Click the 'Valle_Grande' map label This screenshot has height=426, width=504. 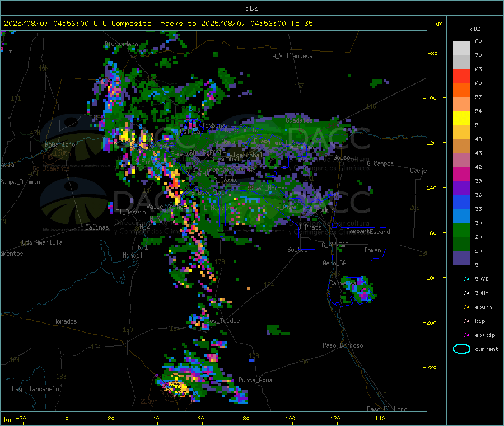coord(167,207)
